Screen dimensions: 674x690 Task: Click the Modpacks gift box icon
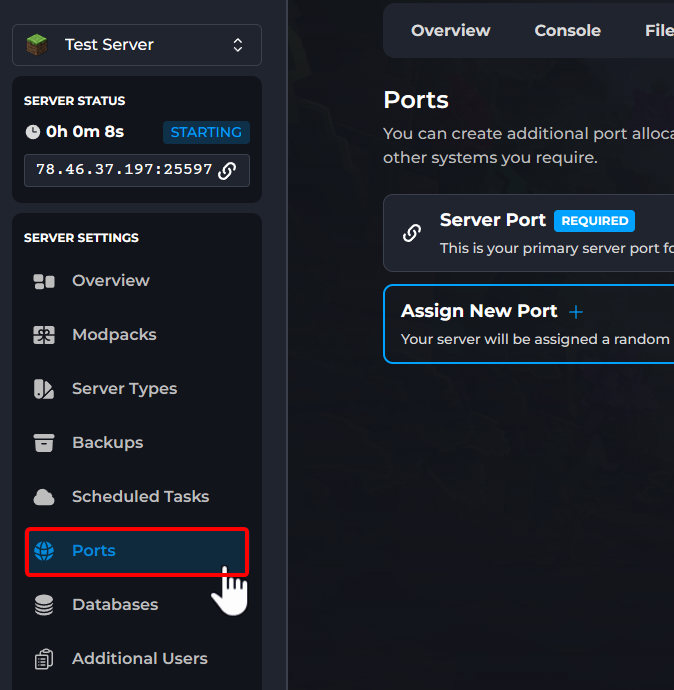click(44, 335)
